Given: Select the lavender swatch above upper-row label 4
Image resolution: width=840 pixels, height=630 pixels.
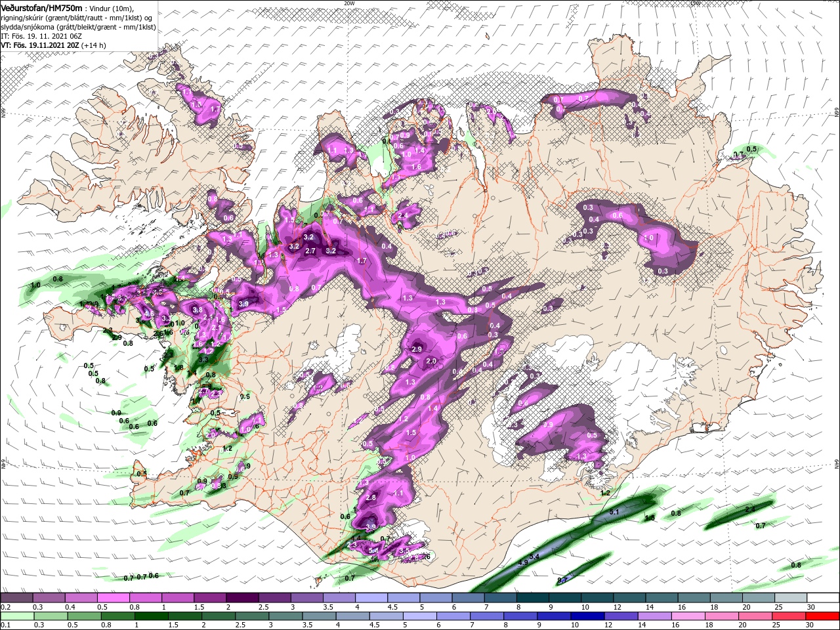Looking at the screenshot, I should pos(371,598).
